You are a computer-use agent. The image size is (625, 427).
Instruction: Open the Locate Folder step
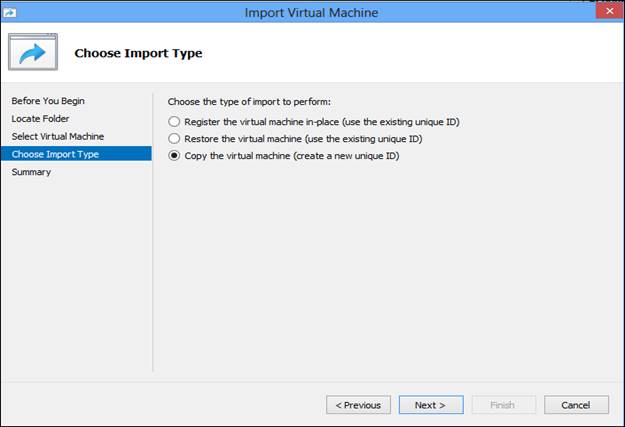click(40, 118)
